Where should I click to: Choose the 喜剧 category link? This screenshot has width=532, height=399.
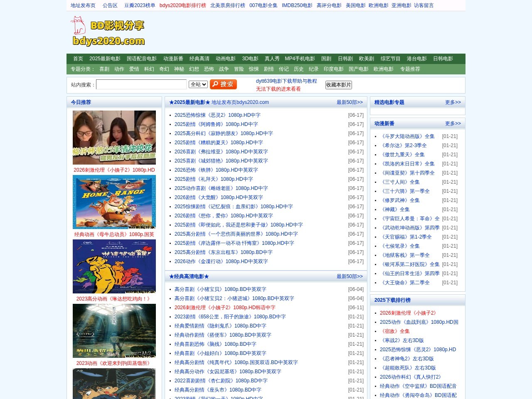click(x=104, y=69)
